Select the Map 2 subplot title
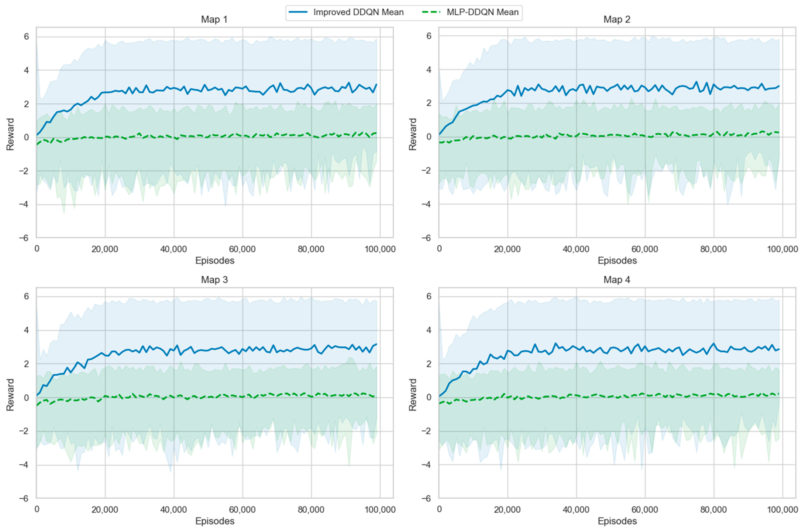803x532 pixels. [617, 20]
